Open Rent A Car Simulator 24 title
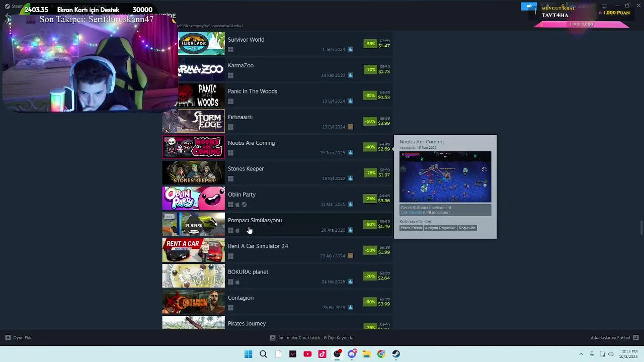This screenshot has height=362, width=644. (258, 246)
